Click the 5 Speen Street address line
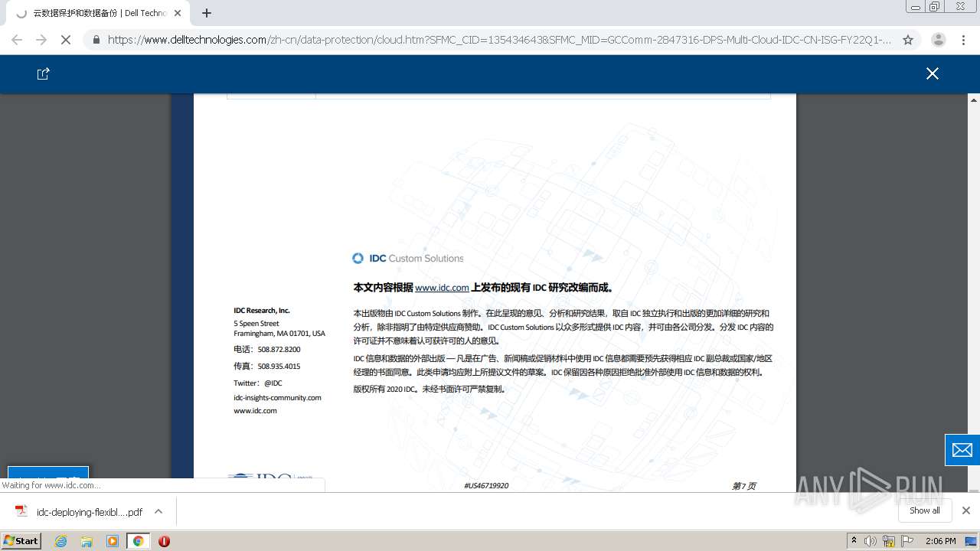Image resolution: width=980 pixels, height=551 pixels. point(256,324)
